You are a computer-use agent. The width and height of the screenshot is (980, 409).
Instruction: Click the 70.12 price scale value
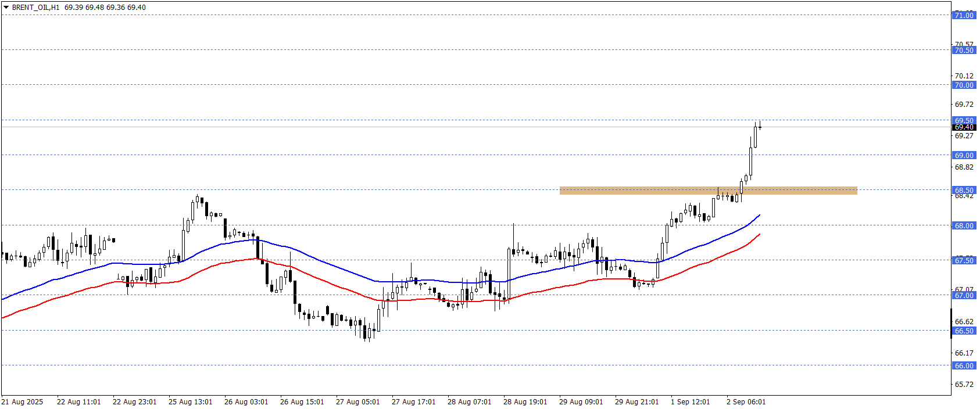tap(964, 76)
